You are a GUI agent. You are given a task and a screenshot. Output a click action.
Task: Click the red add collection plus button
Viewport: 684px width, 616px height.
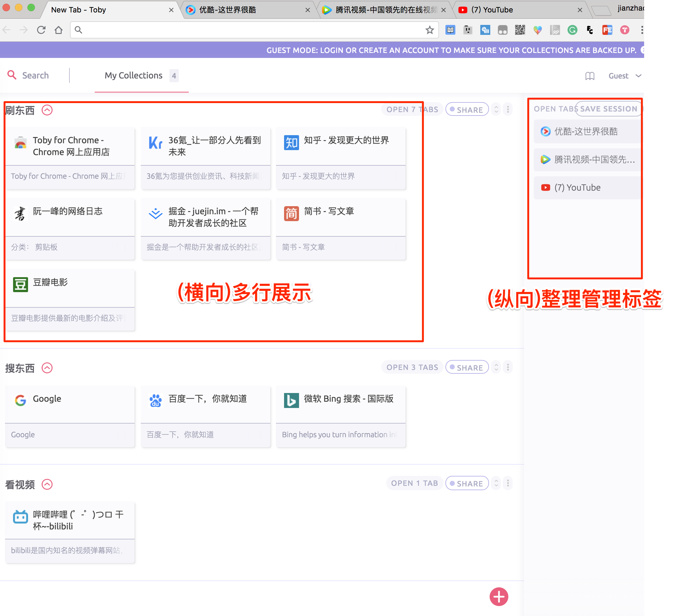click(x=499, y=597)
